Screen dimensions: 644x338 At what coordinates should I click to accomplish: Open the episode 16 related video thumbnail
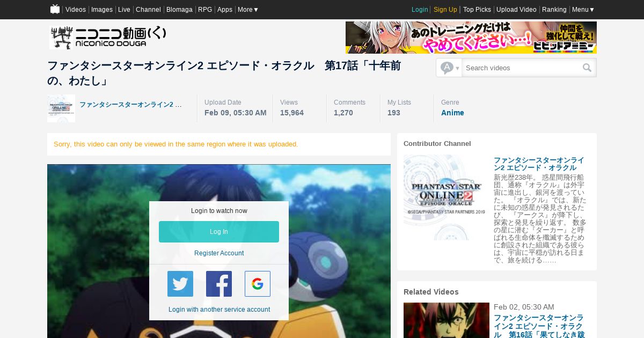click(447, 320)
